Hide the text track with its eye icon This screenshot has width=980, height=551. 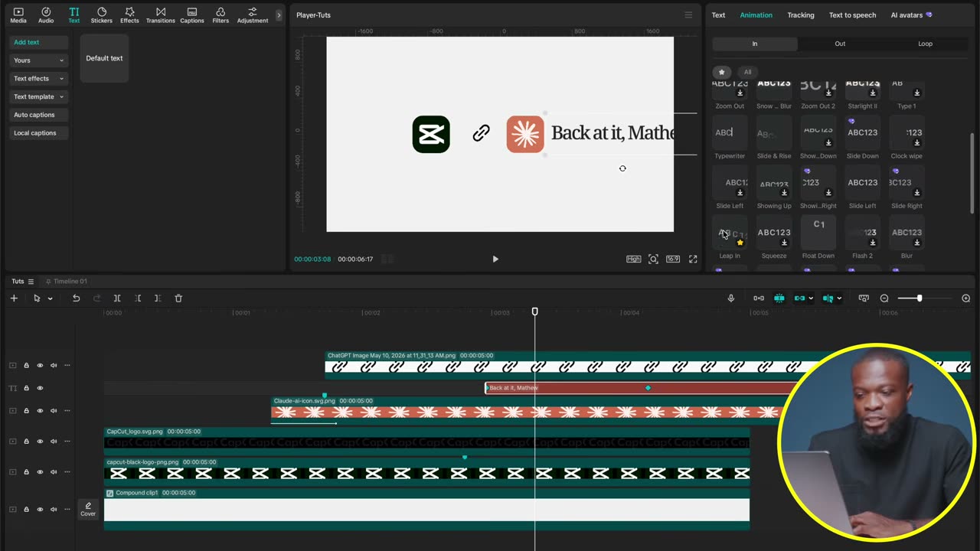pos(40,388)
